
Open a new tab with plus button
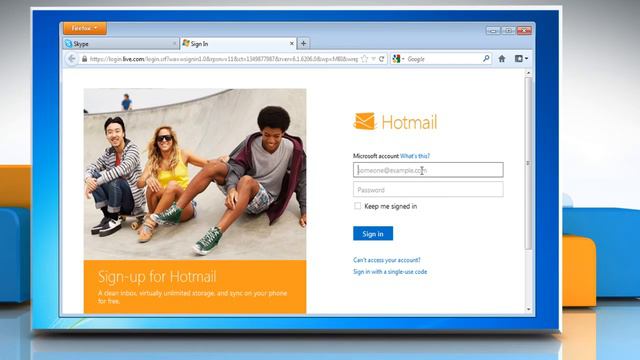tap(303, 43)
